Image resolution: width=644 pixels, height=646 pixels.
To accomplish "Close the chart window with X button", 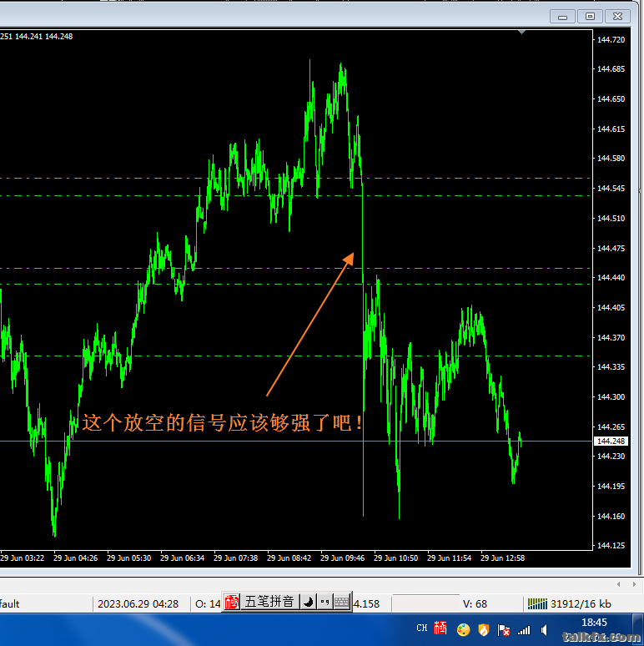I will (x=617, y=17).
